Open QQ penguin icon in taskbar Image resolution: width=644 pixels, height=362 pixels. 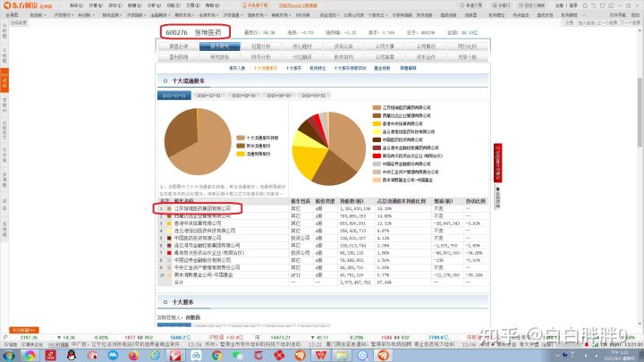[71, 356]
